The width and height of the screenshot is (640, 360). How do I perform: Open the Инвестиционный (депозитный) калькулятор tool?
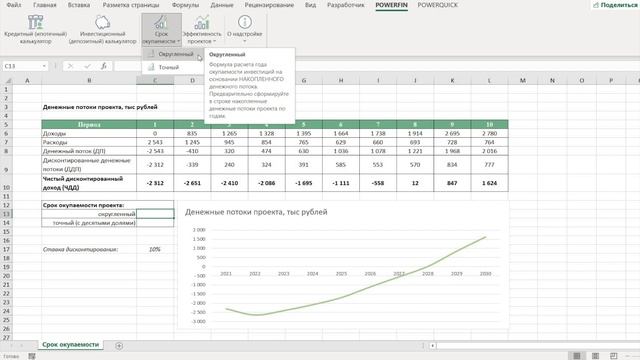coord(102,29)
